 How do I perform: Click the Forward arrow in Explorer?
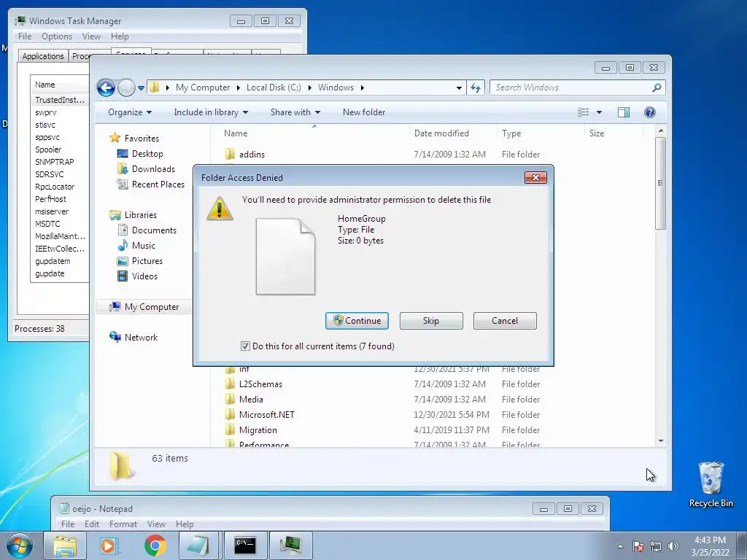click(126, 87)
